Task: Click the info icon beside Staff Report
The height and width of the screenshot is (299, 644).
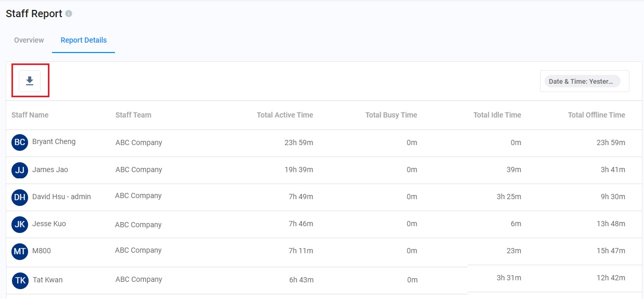Action: [x=69, y=14]
